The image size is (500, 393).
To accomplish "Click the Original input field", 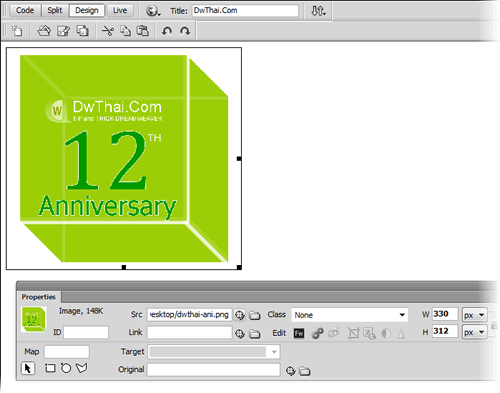I will [213, 370].
